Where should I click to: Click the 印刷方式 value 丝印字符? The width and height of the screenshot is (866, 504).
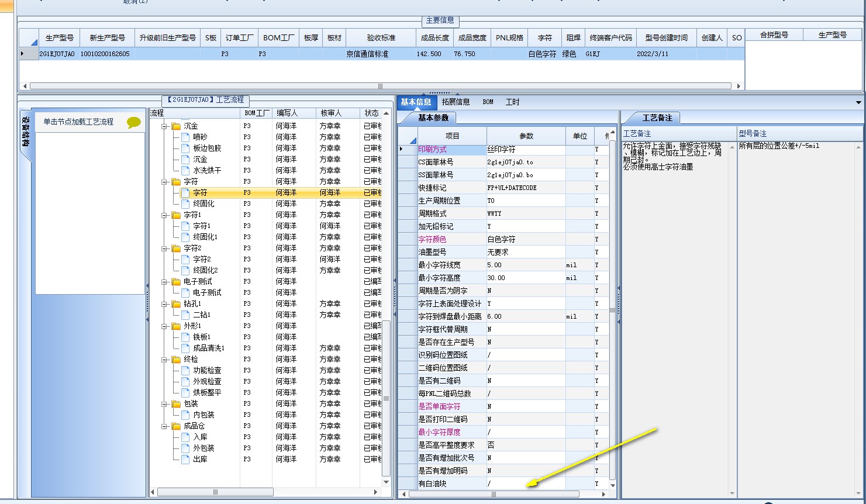tap(526, 149)
